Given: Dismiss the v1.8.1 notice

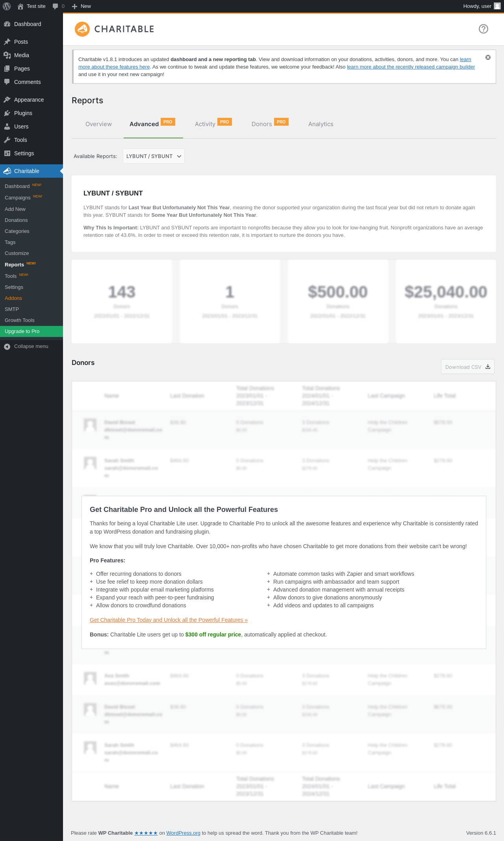Looking at the screenshot, I should 488,58.
